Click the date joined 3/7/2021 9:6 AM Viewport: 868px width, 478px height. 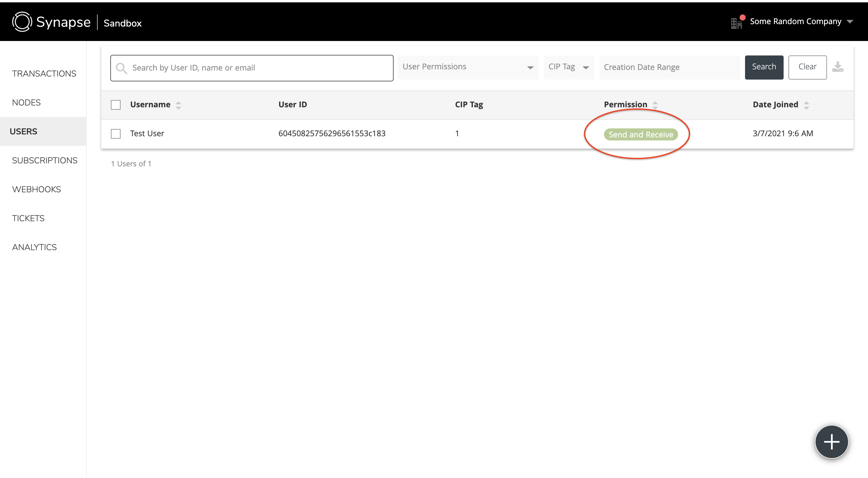point(783,134)
